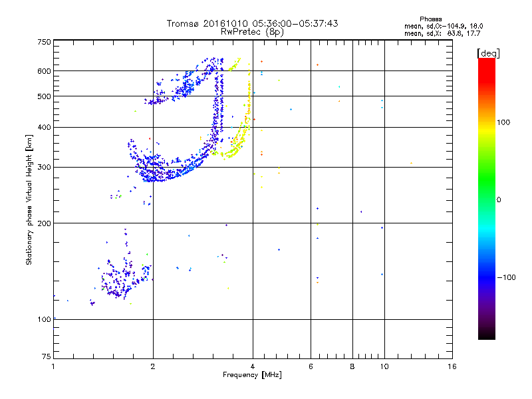Click the phase colorbar gradient
Screen dimensions: 532x399
click(x=487, y=199)
